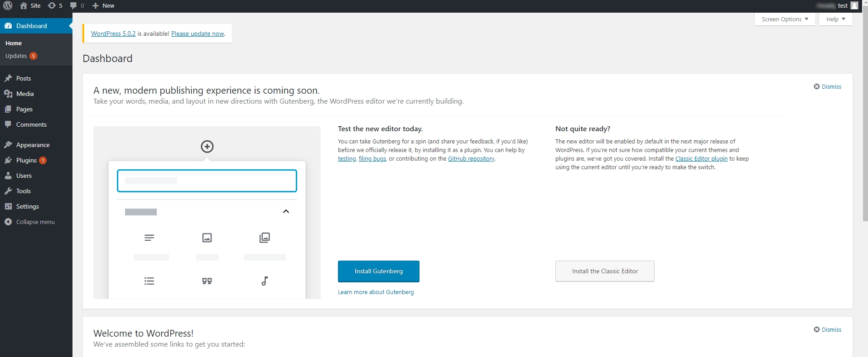Screen dimensions: 868x357
Task: Click Learn more about Gutenberg link
Action: pyautogui.click(x=376, y=292)
